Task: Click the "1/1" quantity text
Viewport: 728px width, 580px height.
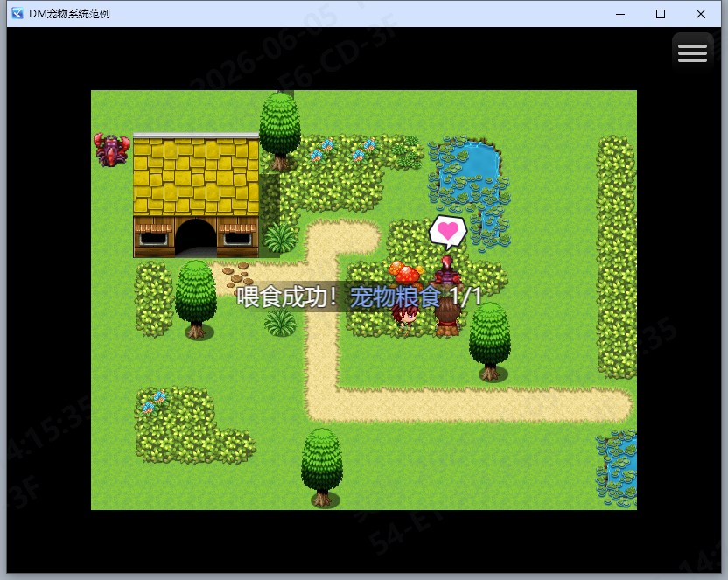Action: coord(465,297)
